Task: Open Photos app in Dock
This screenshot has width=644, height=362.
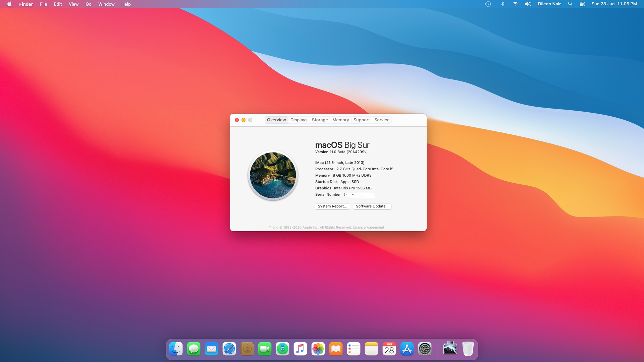Action: coord(318,349)
